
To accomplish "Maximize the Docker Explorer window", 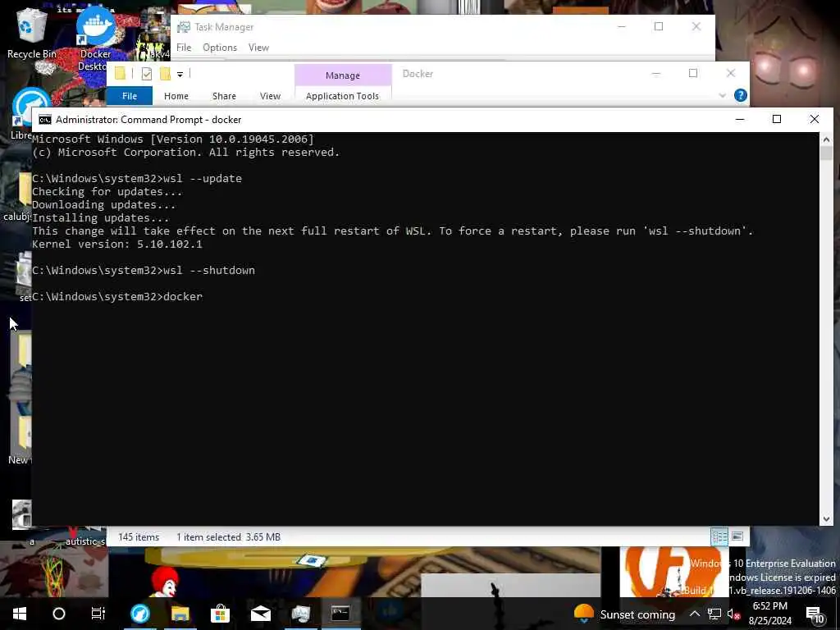I will [693, 73].
